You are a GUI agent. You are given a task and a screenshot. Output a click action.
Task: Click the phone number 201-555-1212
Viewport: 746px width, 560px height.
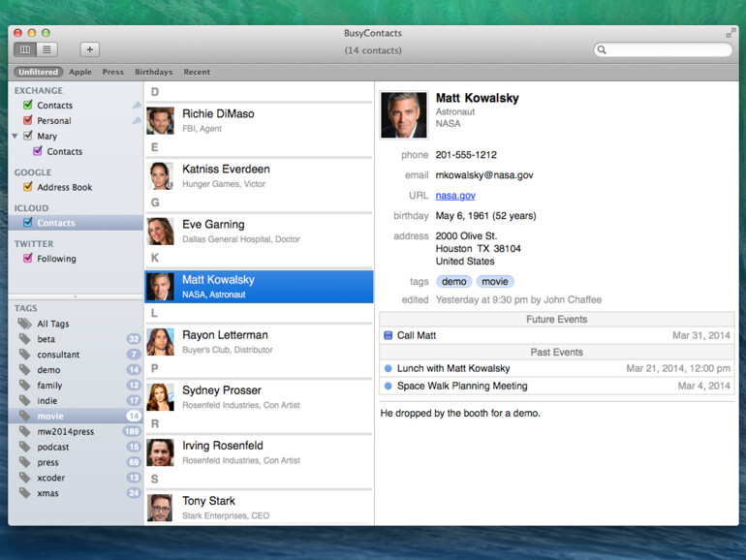coord(466,155)
